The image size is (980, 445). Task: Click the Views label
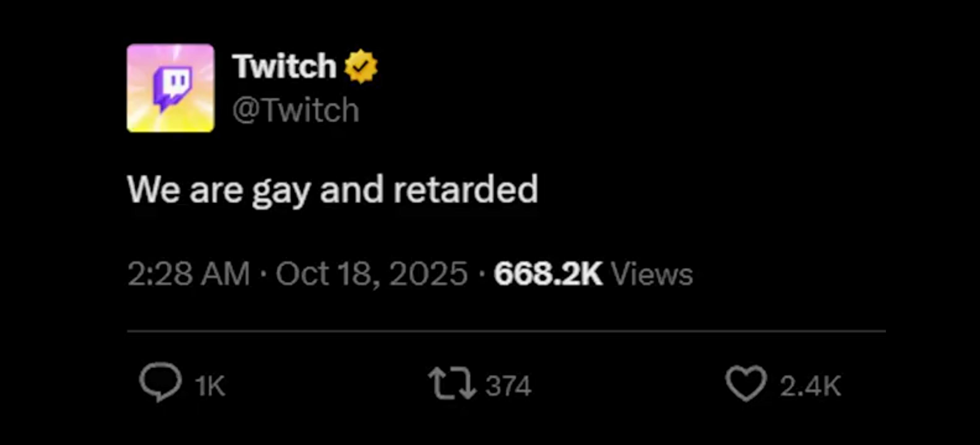point(652,274)
